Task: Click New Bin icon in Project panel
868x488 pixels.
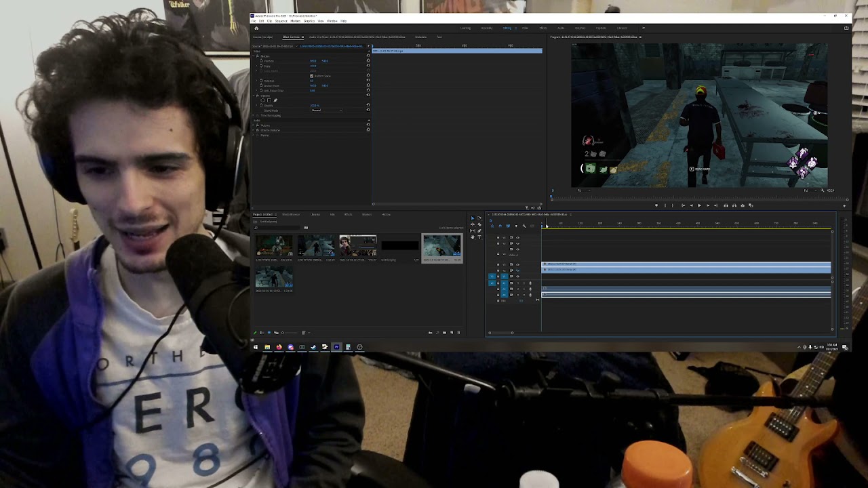Action: point(444,333)
